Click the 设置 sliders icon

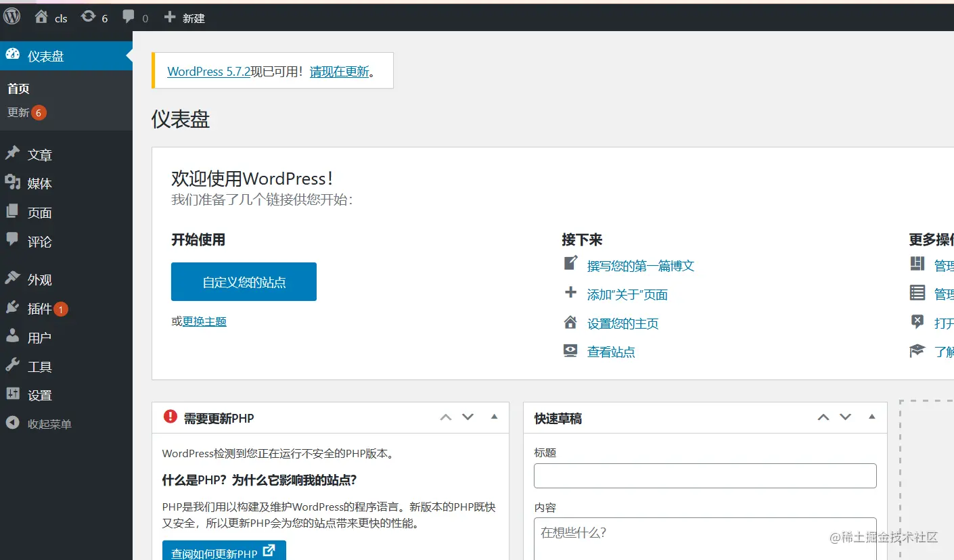12,394
